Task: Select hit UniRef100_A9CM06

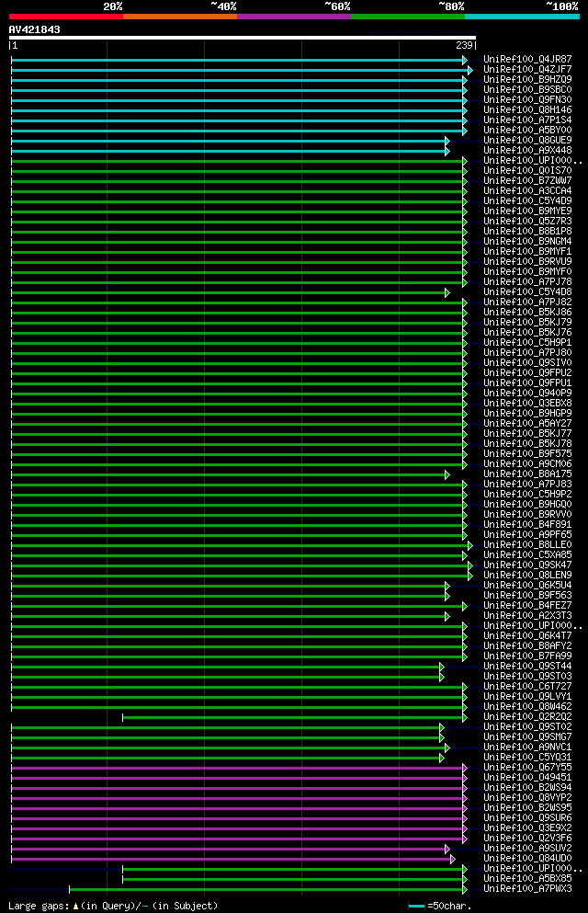Action: point(527,464)
